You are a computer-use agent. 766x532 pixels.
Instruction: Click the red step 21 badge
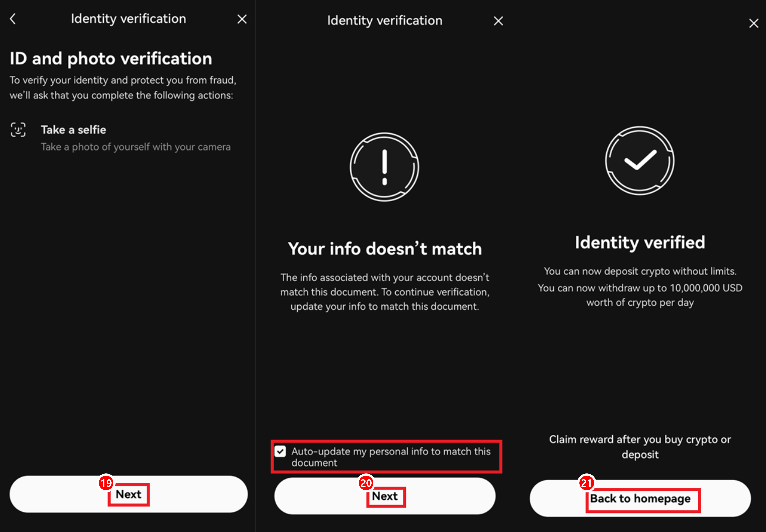(586, 483)
